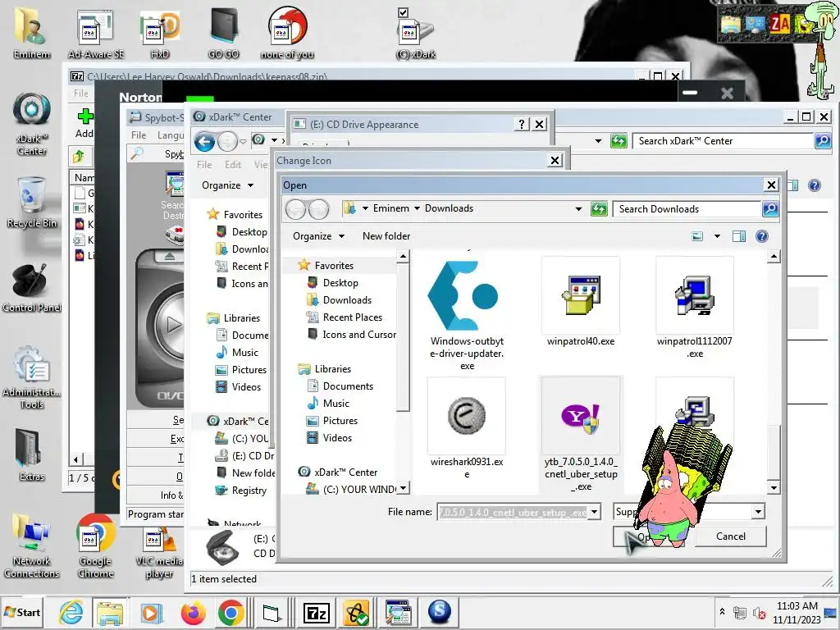Click Add button in 7-Zip window
840x630 pixels.
click(x=84, y=123)
